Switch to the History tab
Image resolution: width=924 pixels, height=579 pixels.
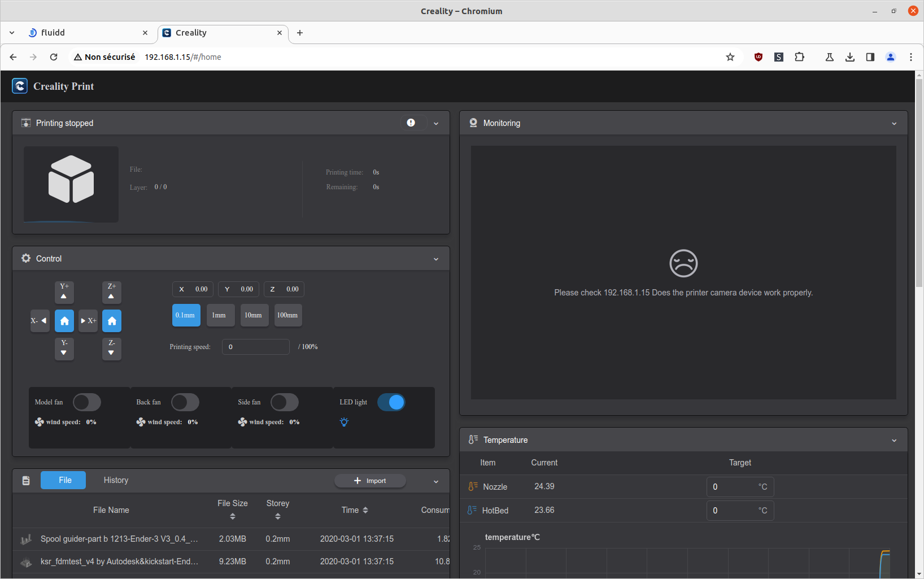coord(116,480)
